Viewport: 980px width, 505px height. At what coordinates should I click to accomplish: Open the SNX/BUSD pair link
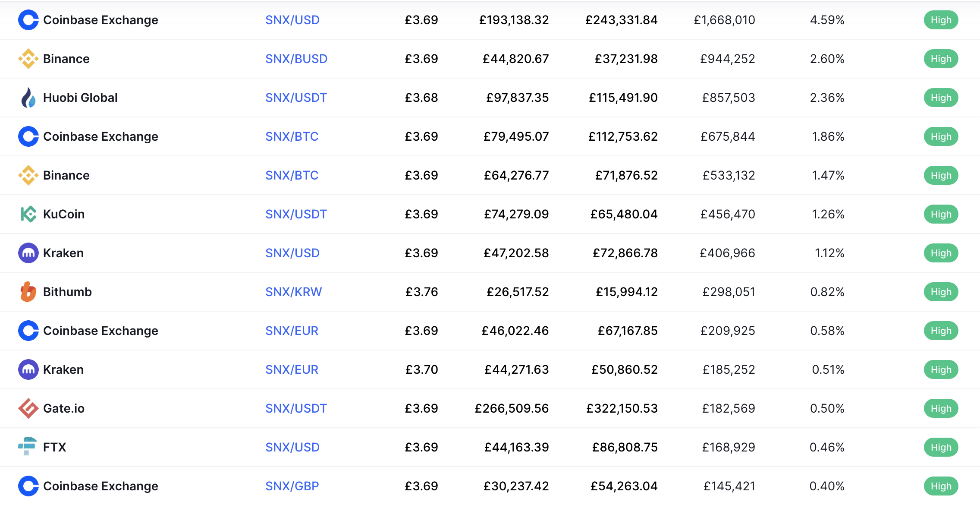tap(296, 59)
